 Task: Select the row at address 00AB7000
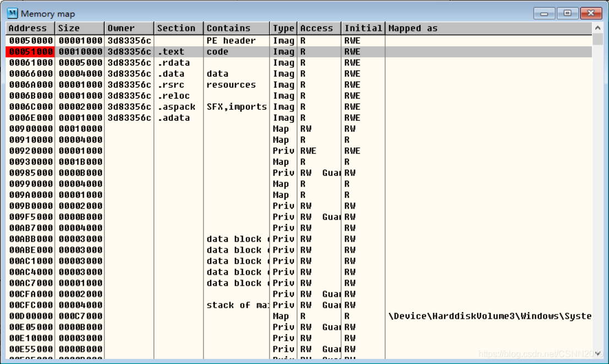[298, 228]
